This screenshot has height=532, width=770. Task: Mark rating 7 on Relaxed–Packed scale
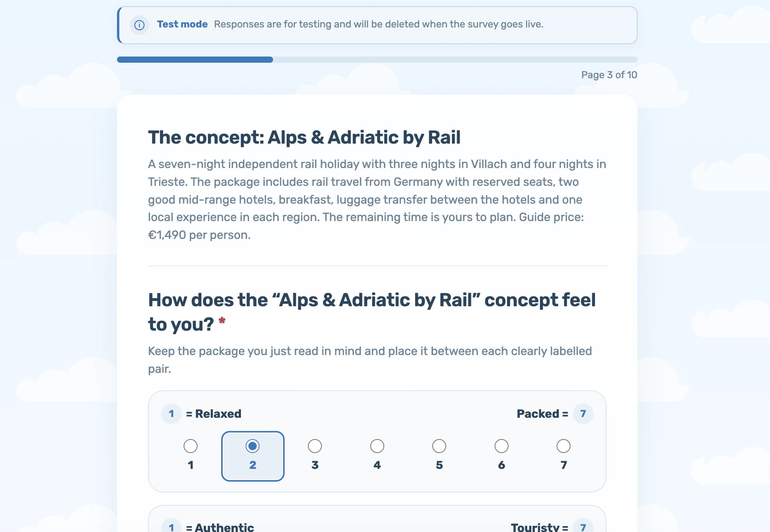[x=564, y=456]
